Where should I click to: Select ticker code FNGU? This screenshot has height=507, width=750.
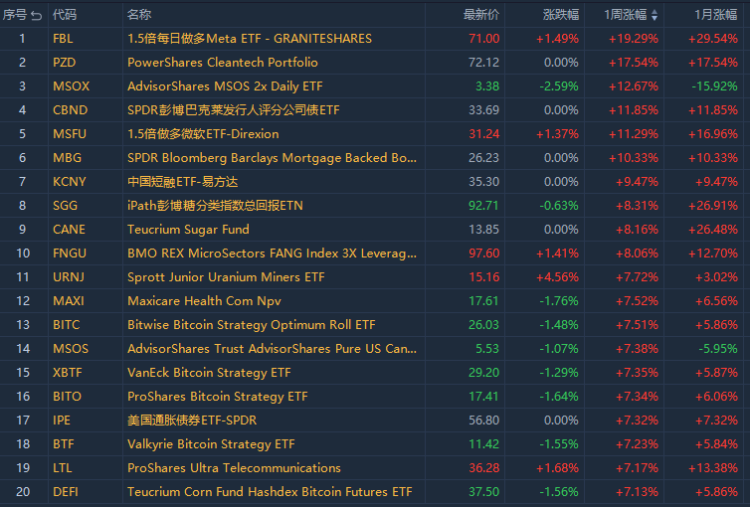point(70,254)
